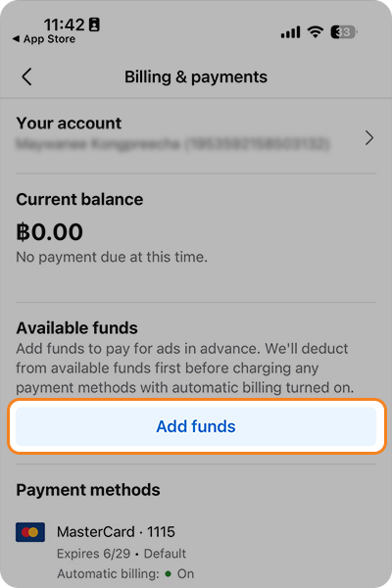Tap Expires 6/29 Default card detail
Screen dimensions: 392x588
(x=122, y=554)
